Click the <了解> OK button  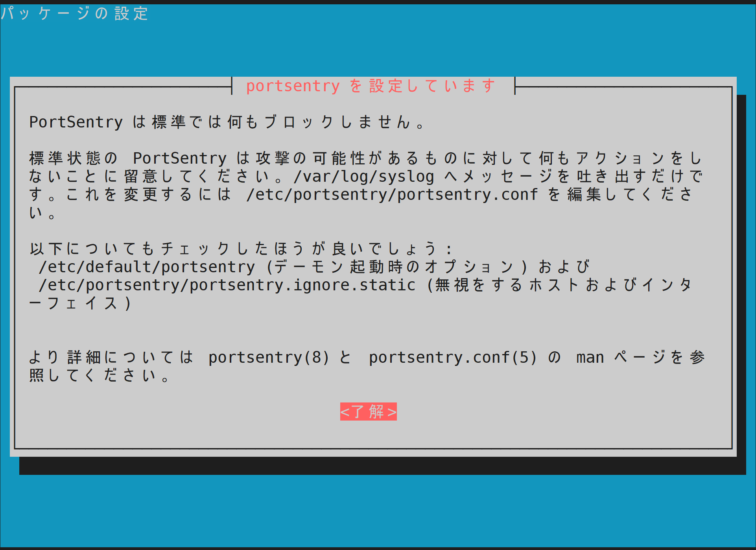(x=368, y=412)
